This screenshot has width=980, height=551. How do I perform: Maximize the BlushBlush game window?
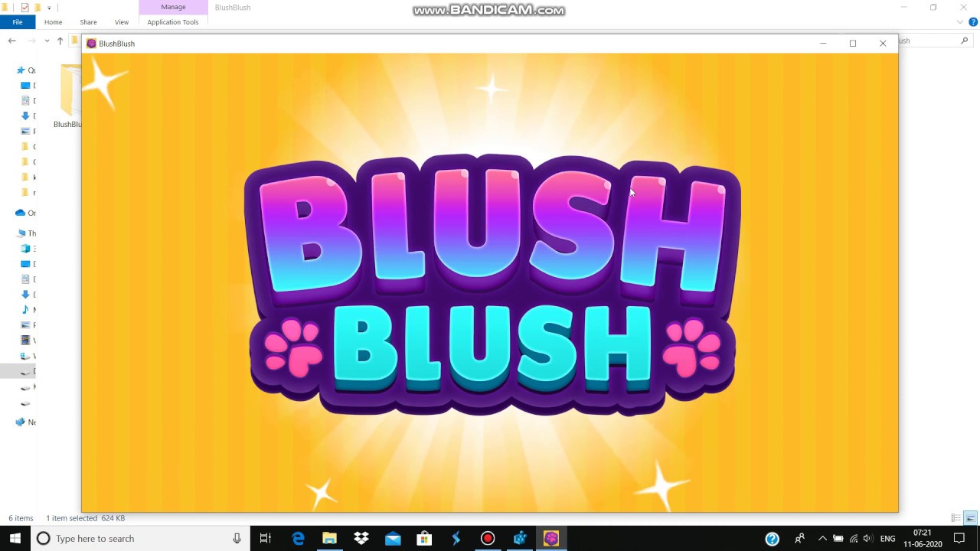coord(853,44)
